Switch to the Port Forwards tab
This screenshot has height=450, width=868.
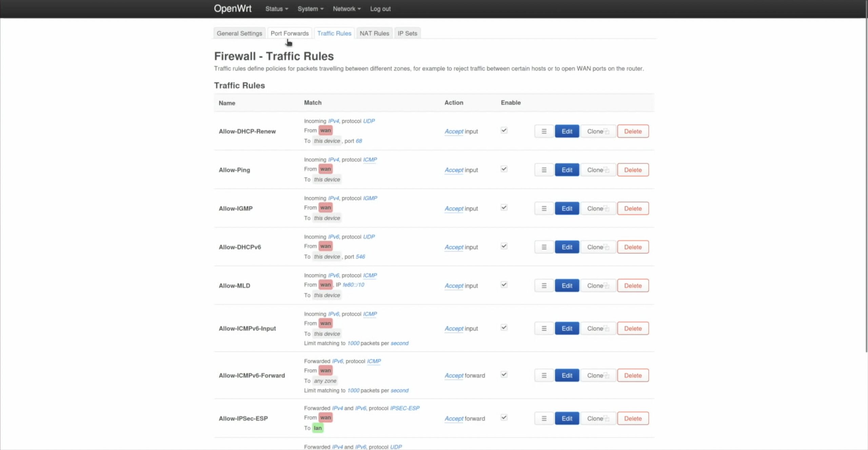[290, 33]
